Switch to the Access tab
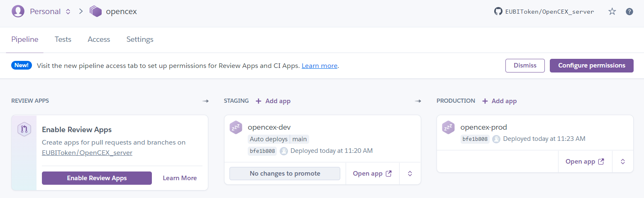The height and width of the screenshot is (198, 644). pos(99,39)
